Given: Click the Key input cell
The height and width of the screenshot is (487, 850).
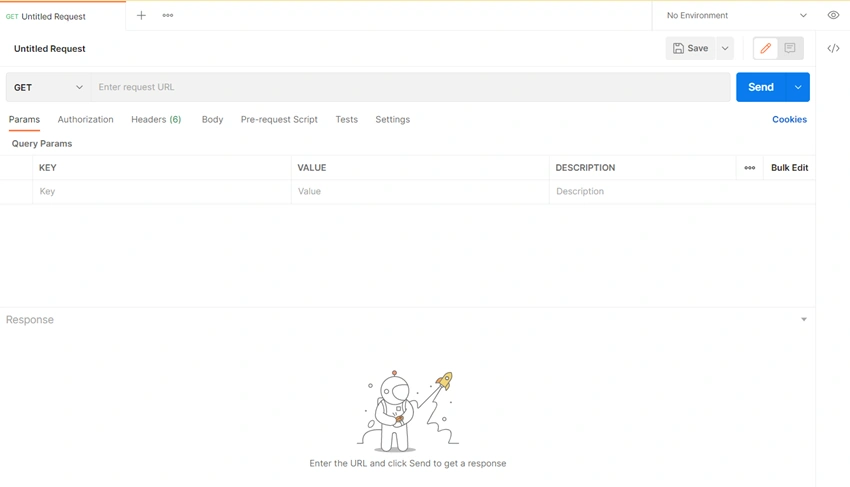Looking at the screenshot, I should (x=162, y=191).
